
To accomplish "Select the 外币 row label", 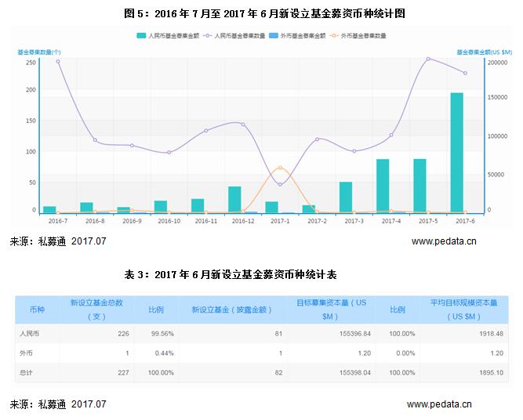I will tap(26, 353).
